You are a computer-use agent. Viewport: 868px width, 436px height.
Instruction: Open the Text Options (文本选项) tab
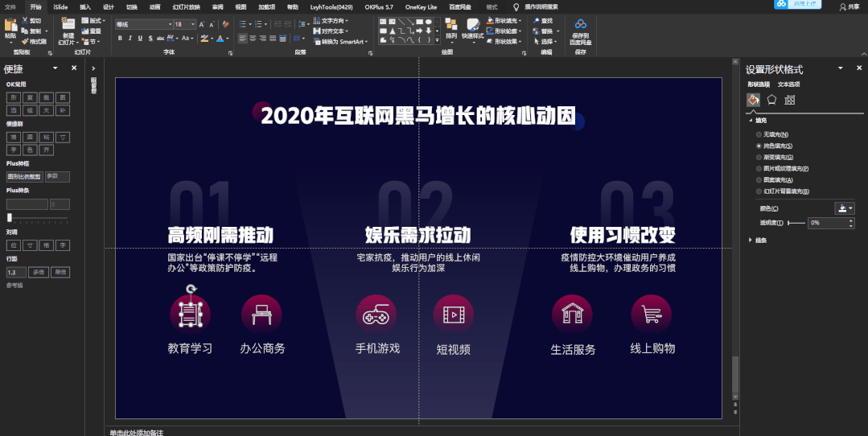789,84
